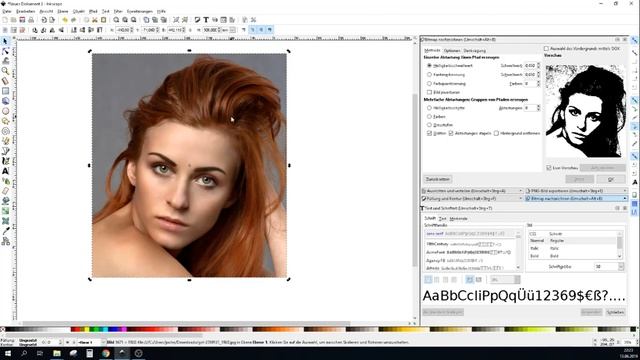Click the Print icon in toolbar
The image size is (640, 360).
[x=31, y=20]
